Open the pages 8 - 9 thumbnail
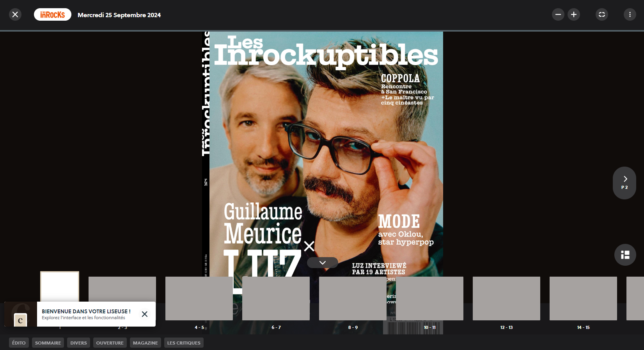This screenshot has width=644, height=350. click(x=353, y=298)
